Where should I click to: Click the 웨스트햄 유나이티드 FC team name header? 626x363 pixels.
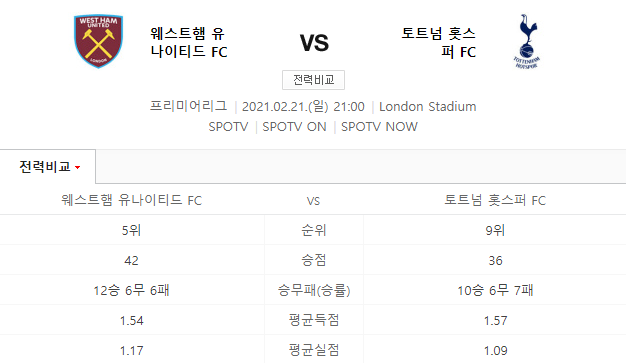[x=188, y=42]
